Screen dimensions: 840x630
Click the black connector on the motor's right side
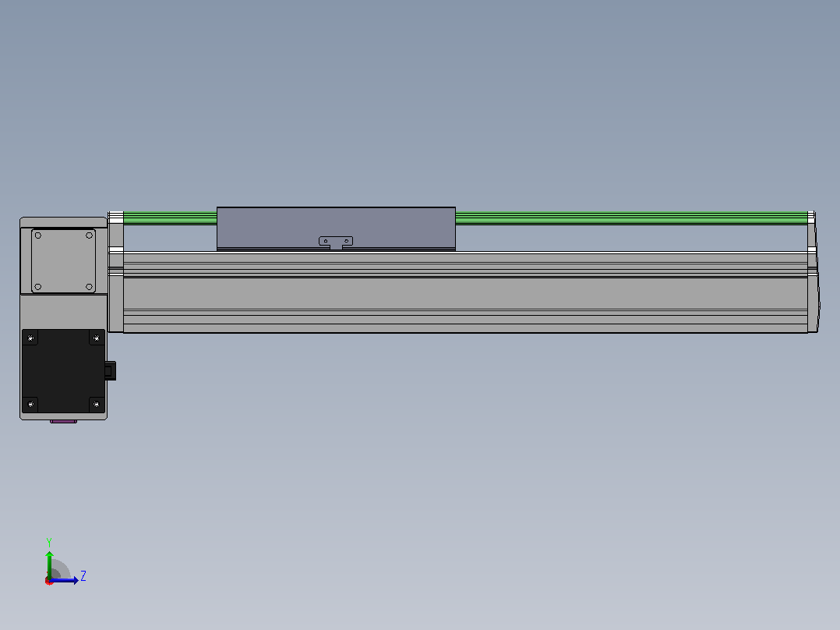point(111,370)
